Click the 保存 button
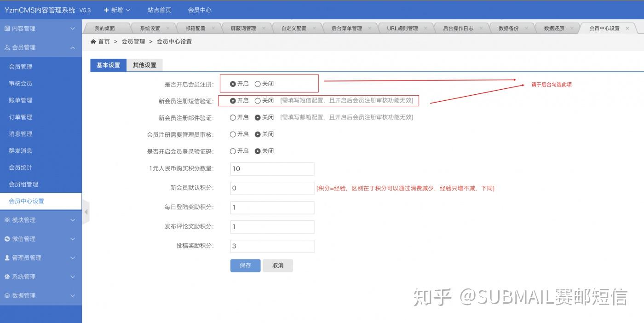644x323 pixels. click(x=245, y=265)
